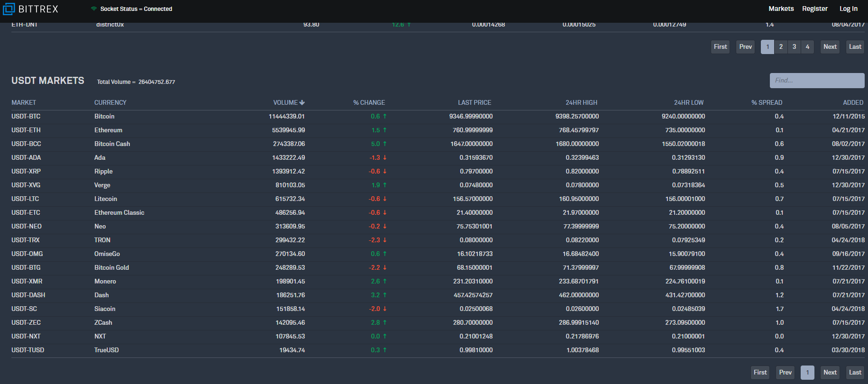
Task: Click the socket status wifi icon
Action: click(x=94, y=9)
